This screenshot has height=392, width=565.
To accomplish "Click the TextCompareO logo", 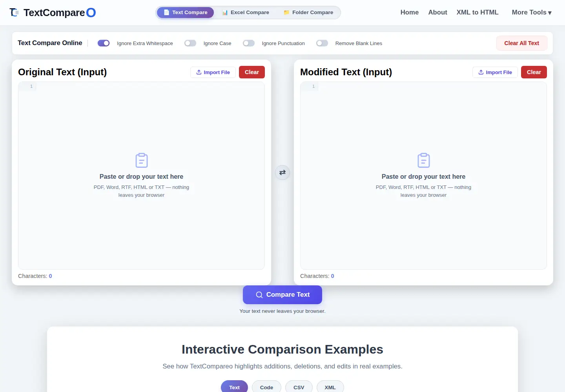I will pos(53,13).
